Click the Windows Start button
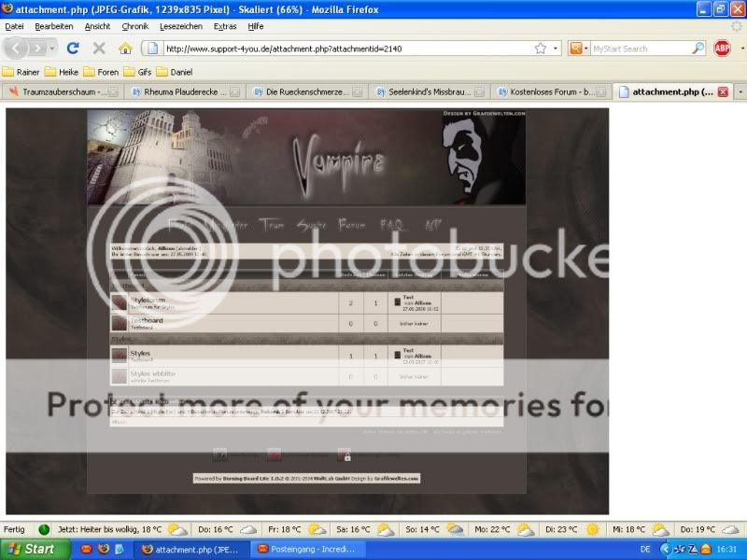Screen dimensions: 747x560 click(33, 549)
